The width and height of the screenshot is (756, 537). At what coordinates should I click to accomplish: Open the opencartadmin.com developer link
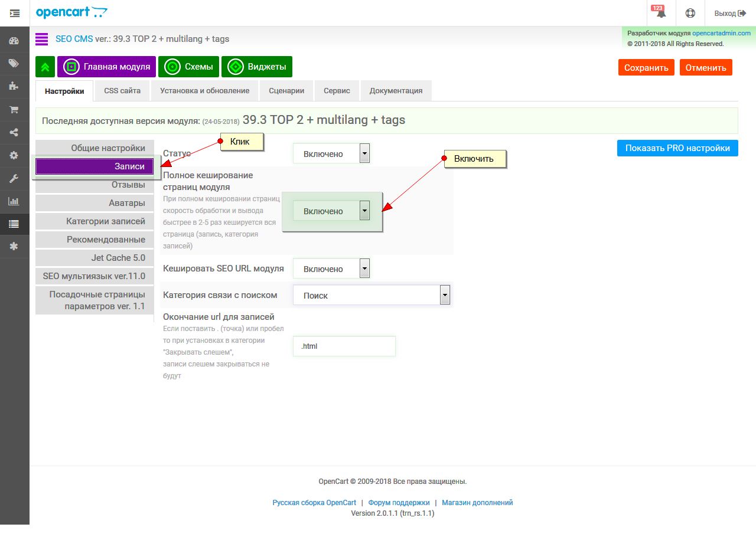click(722, 34)
